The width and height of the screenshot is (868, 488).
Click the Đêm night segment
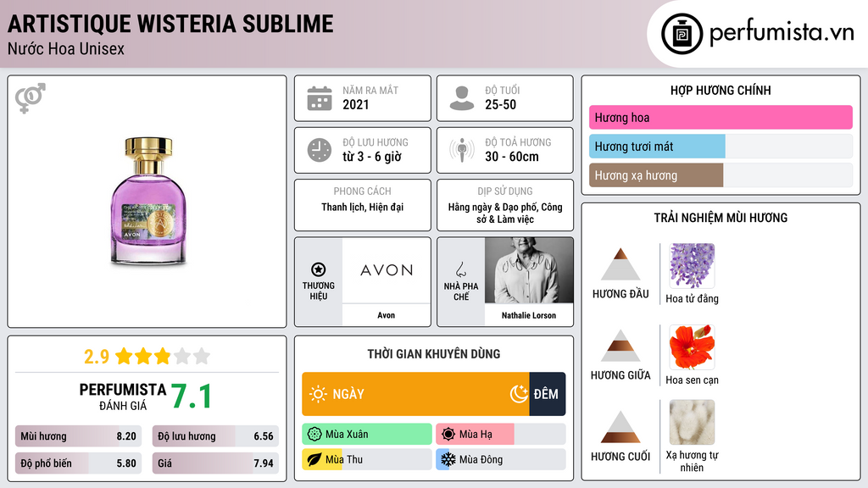tap(548, 394)
